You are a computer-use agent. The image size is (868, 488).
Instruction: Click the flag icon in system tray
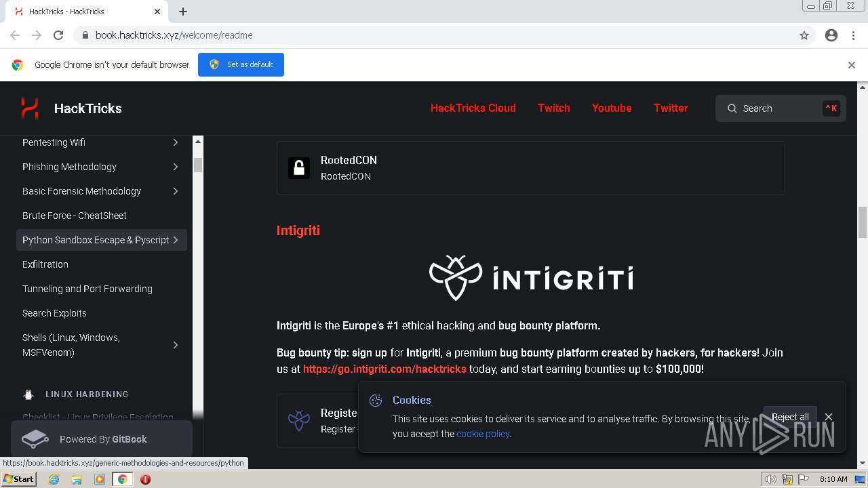(x=804, y=479)
